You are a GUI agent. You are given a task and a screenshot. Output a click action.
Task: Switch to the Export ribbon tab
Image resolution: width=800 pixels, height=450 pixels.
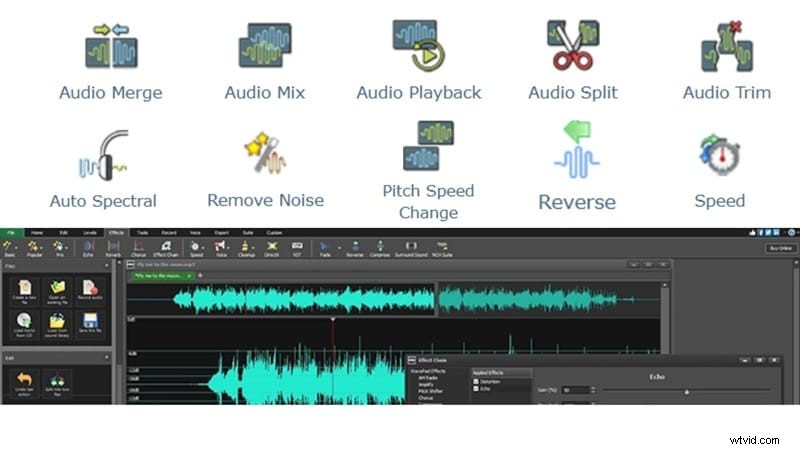click(x=221, y=232)
